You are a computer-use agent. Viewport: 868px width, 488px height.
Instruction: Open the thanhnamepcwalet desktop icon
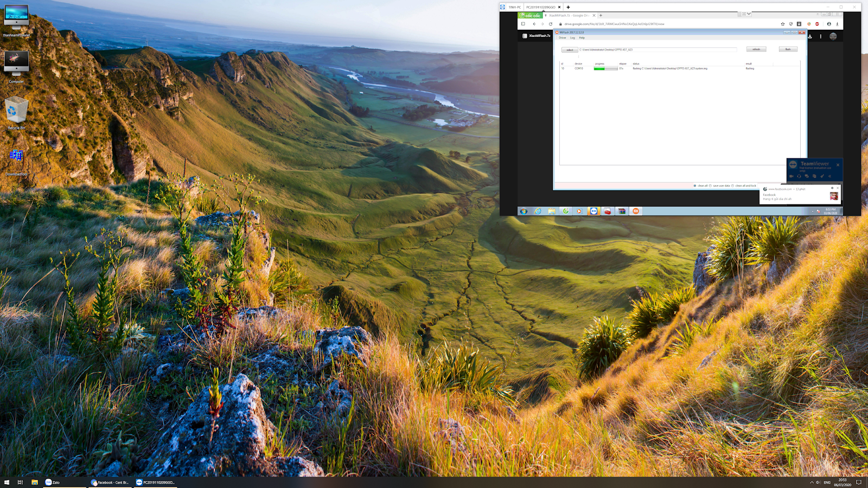tap(16, 22)
